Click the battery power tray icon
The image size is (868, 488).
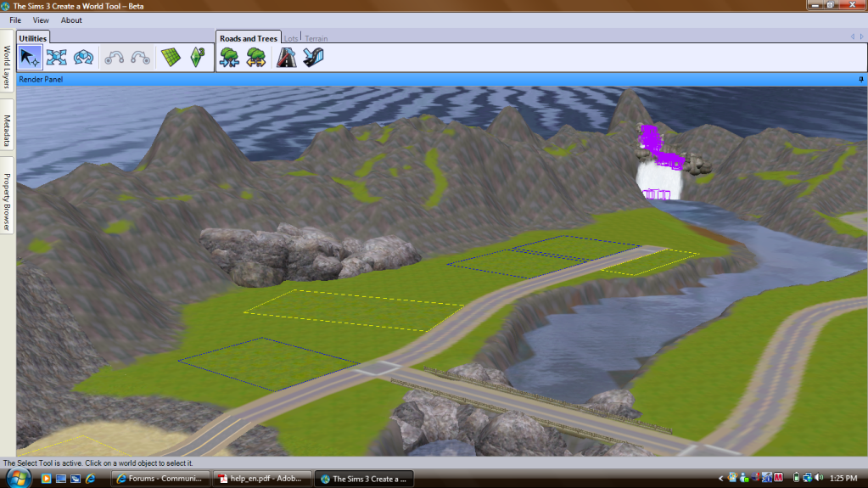[x=796, y=478]
